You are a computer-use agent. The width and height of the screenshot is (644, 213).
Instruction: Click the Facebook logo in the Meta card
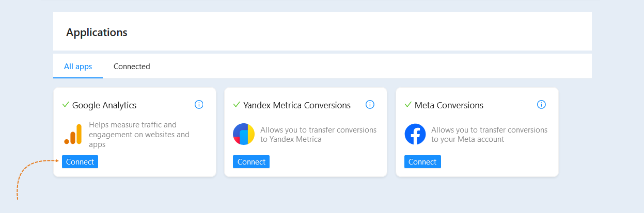(x=415, y=134)
